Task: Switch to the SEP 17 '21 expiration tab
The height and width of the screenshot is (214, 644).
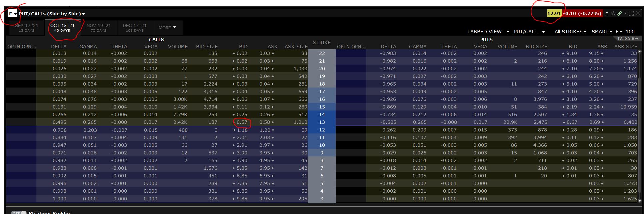Action: [x=27, y=28]
